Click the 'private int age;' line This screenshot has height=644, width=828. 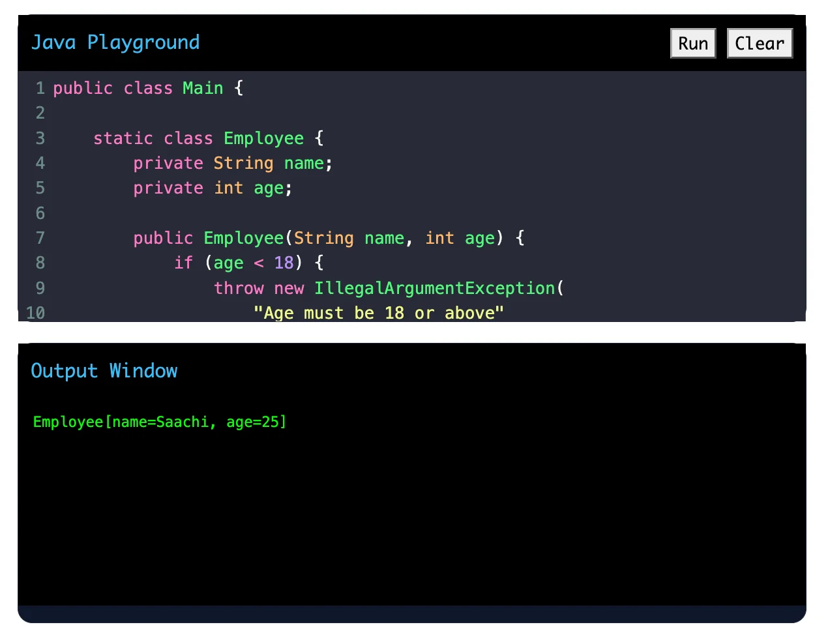tap(213, 188)
